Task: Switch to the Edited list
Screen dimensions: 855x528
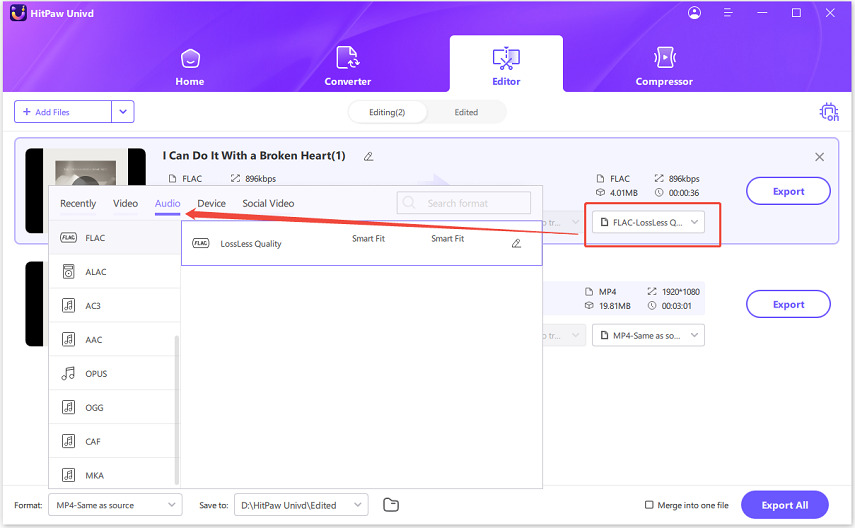Action: point(466,112)
